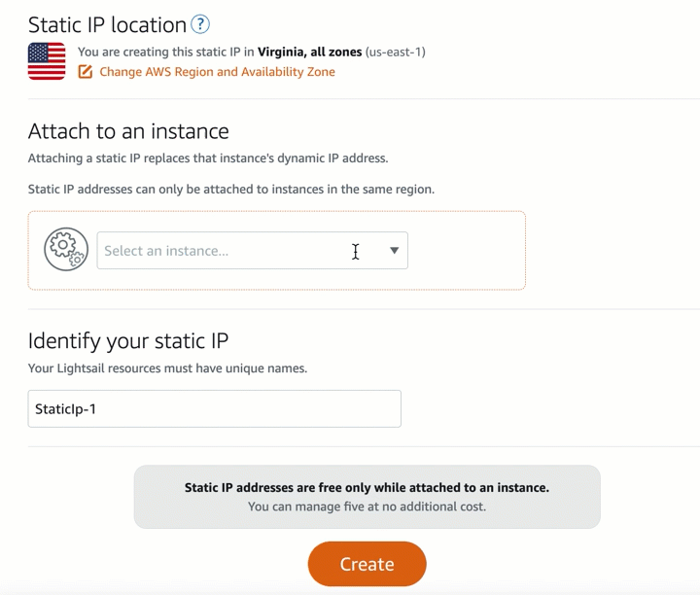
Task: Click the Static IP location heading
Action: pos(107,24)
